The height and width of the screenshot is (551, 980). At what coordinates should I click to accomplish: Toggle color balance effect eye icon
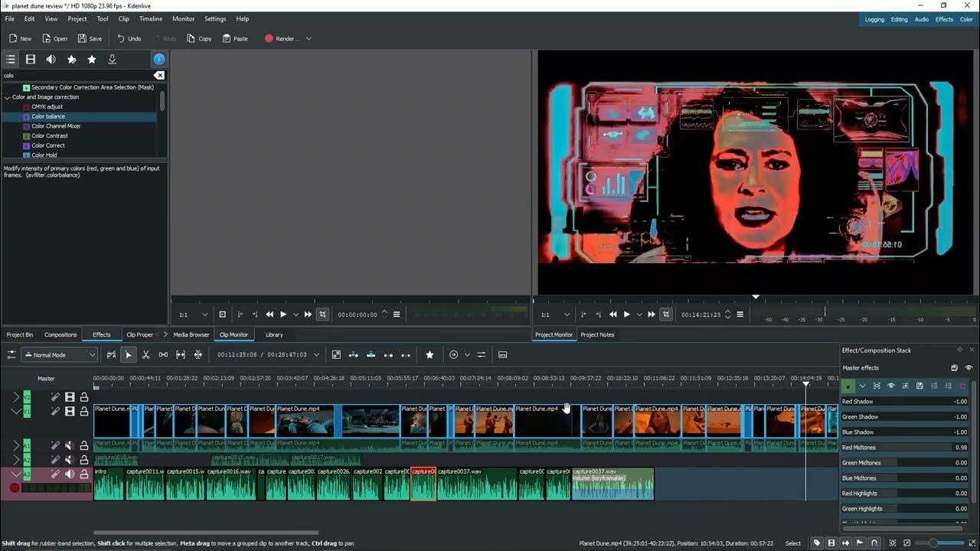coord(891,386)
